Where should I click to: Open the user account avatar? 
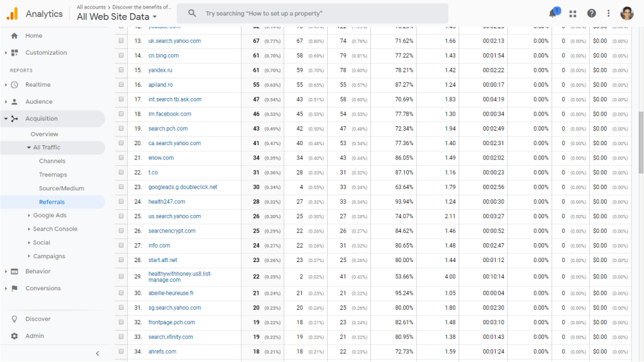coord(627,13)
